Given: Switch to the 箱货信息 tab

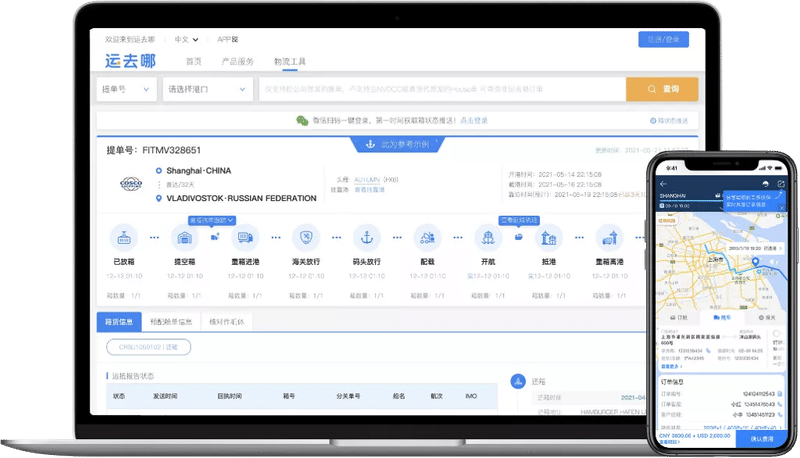Looking at the screenshot, I should (119, 322).
